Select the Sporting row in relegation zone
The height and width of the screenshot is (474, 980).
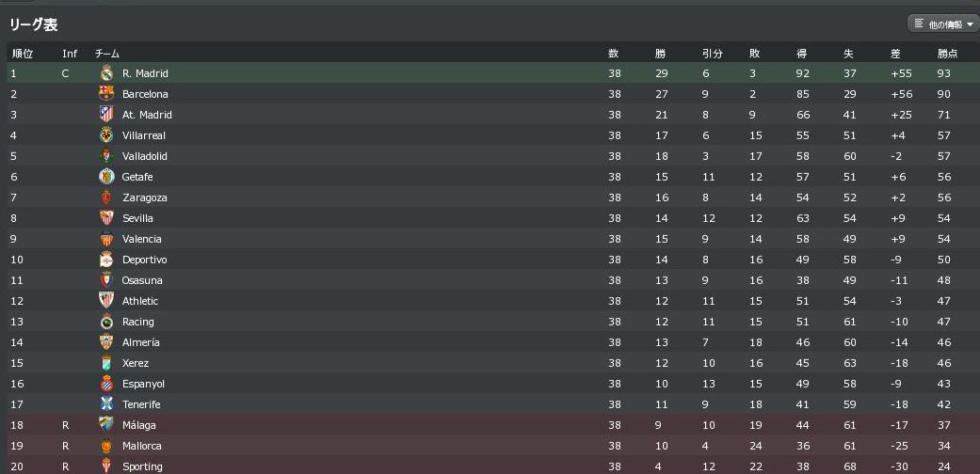click(142, 466)
